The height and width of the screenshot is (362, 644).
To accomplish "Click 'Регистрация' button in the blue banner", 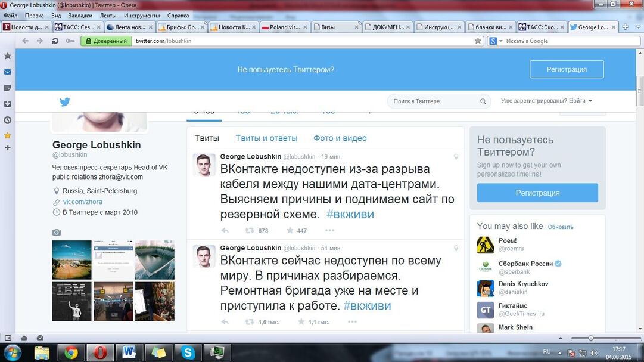I will pos(567,69).
